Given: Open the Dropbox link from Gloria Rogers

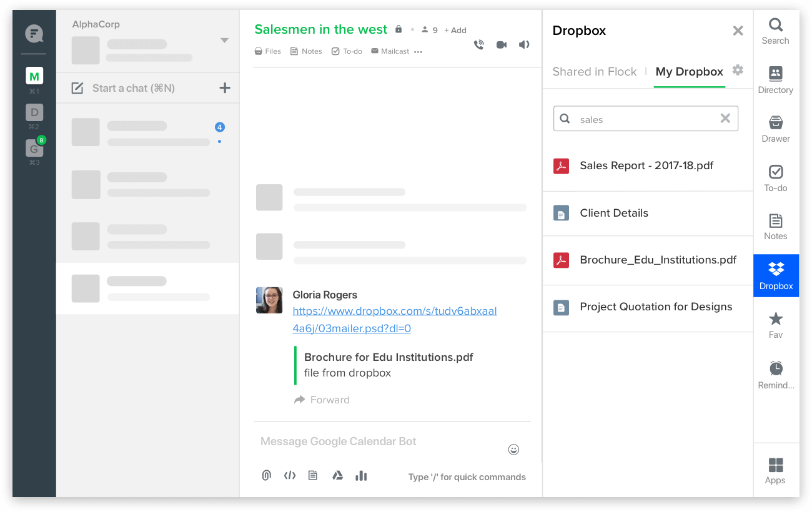Looking at the screenshot, I should point(394,311).
